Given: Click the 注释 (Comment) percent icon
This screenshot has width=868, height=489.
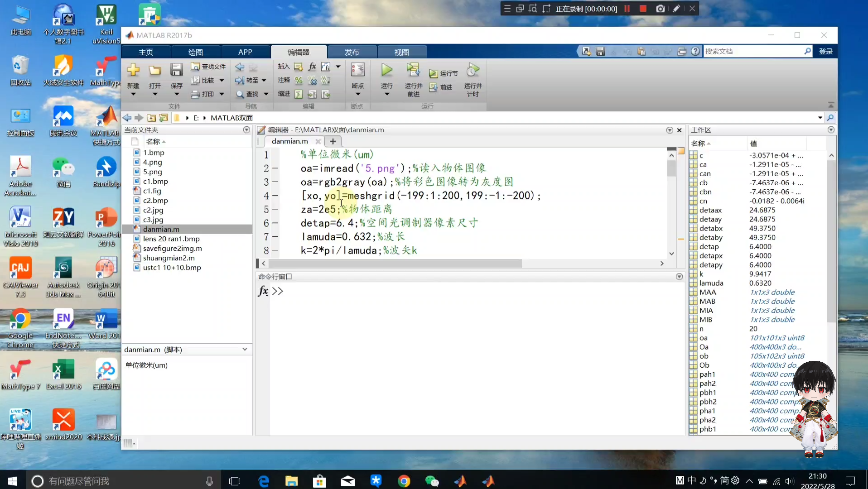Looking at the screenshot, I should 299,81.
